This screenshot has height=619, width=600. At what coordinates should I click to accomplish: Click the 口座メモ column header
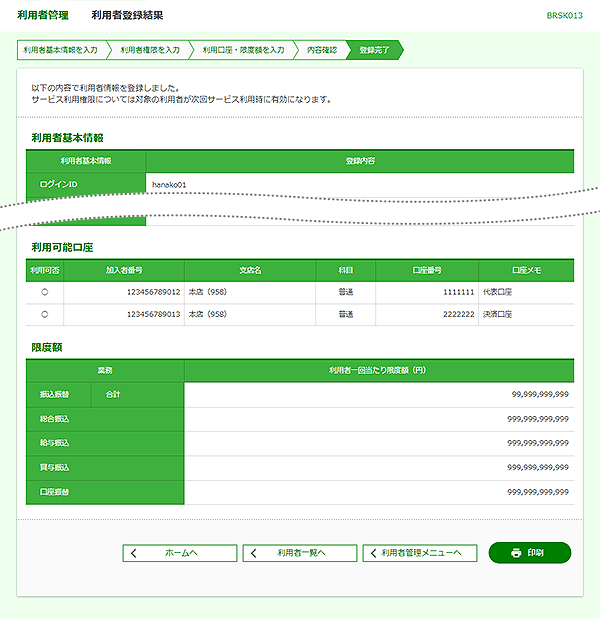[526, 270]
